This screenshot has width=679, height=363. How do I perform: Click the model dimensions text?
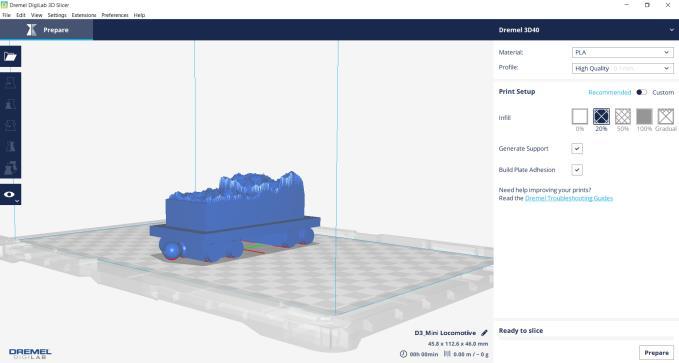click(x=458, y=344)
